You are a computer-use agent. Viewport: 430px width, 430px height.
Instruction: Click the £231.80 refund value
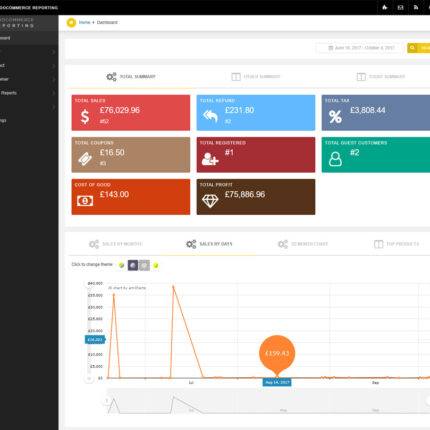(x=239, y=110)
